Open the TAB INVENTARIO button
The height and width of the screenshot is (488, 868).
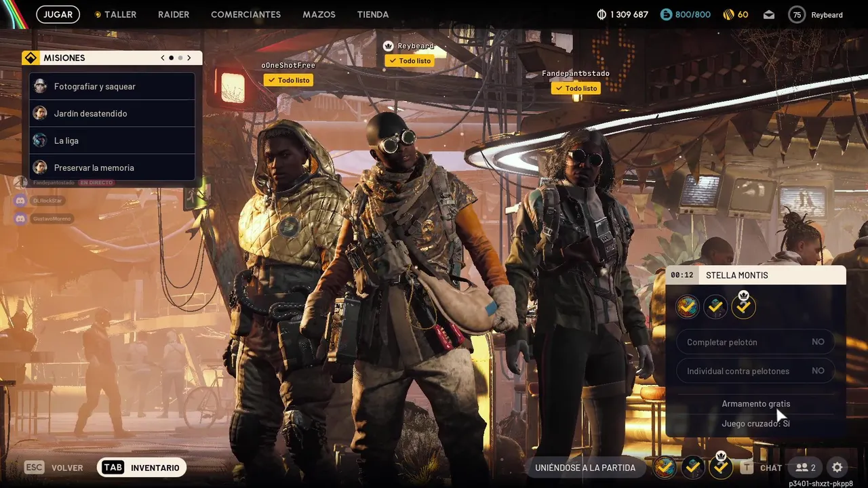pyautogui.click(x=142, y=468)
